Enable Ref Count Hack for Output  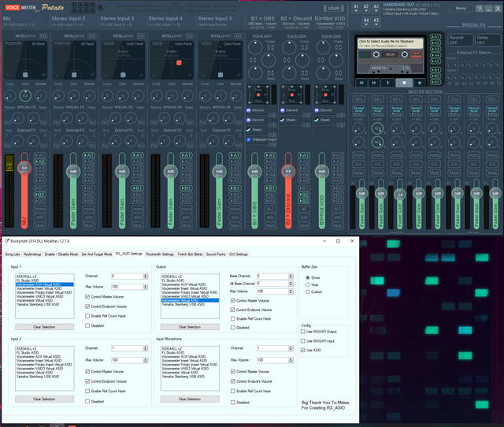pyautogui.click(x=233, y=318)
